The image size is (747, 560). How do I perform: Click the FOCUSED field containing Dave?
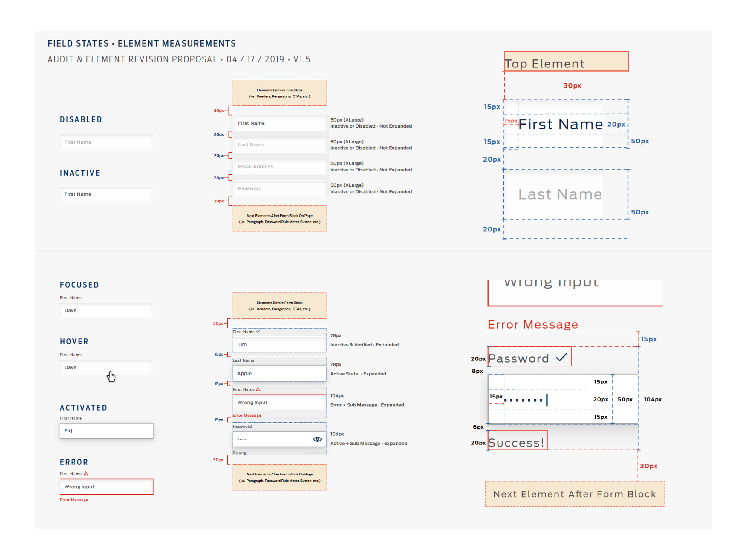pos(106,310)
